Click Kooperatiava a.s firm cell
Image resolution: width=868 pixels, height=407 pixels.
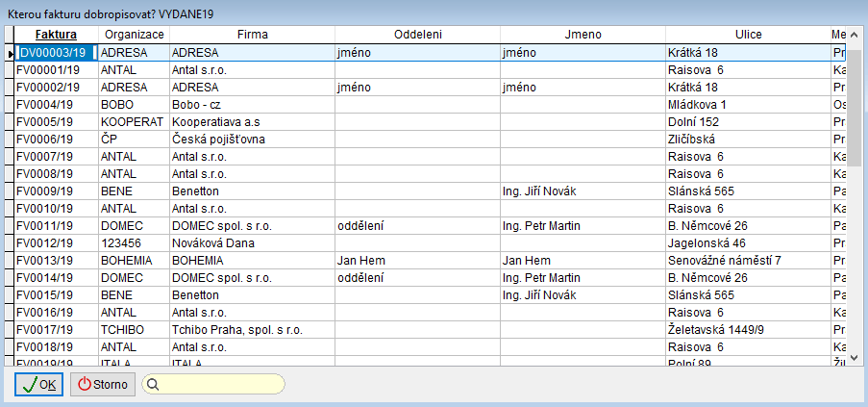point(251,121)
